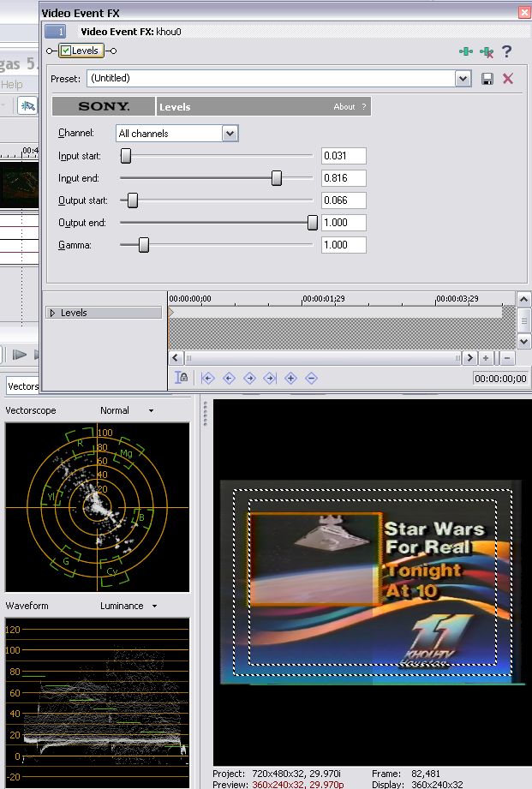Click the Gamma value field
This screenshot has width=532, height=789.
(344, 244)
